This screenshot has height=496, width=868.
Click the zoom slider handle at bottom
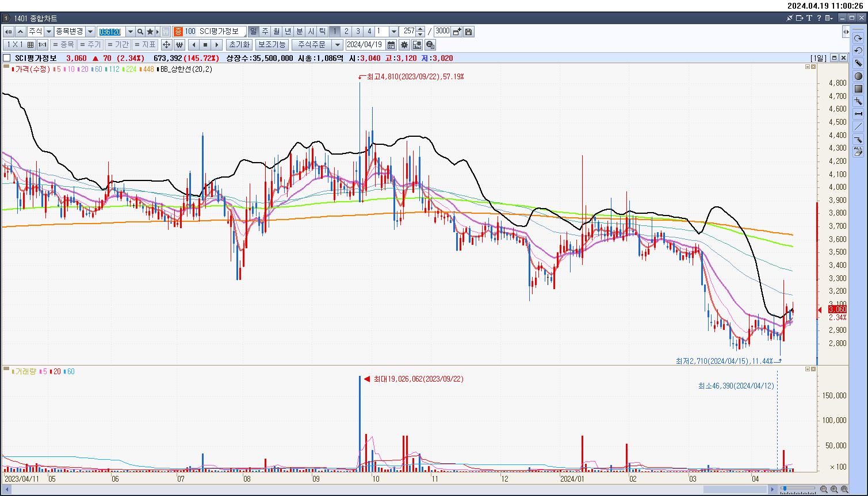pos(784,489)
